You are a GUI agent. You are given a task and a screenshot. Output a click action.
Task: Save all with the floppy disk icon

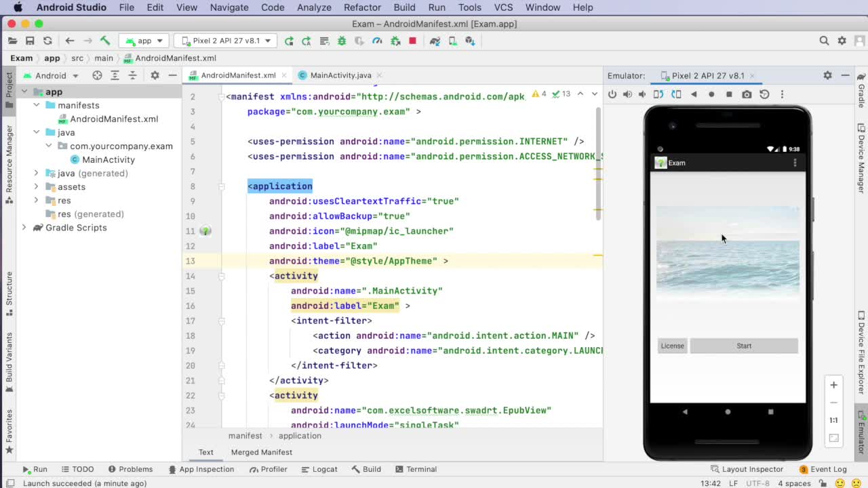(x=30, y=41)
